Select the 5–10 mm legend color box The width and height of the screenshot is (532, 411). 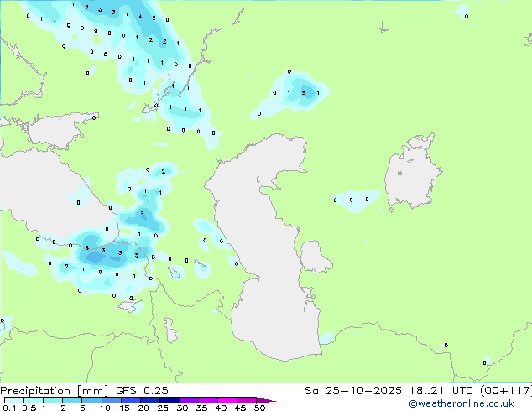[x=91, y=400]
